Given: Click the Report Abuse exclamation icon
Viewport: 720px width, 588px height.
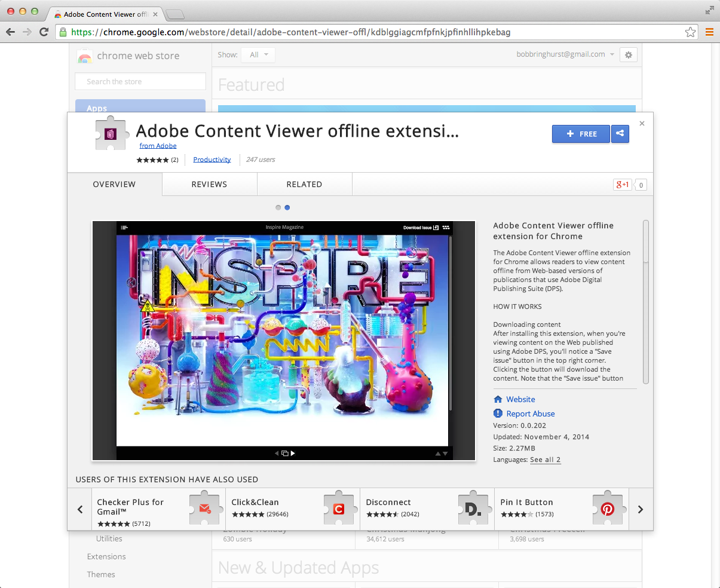Looking at the screenshot, I should [x=498, y=414].
